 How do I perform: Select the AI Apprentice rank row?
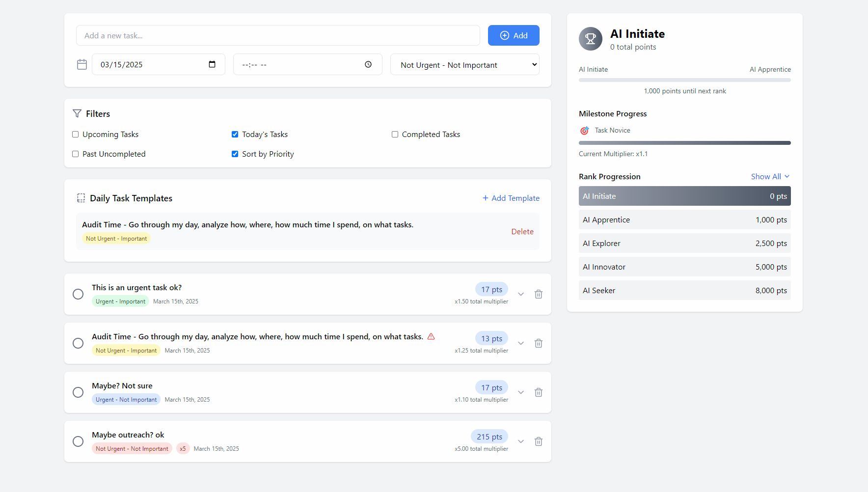point(684,220)
